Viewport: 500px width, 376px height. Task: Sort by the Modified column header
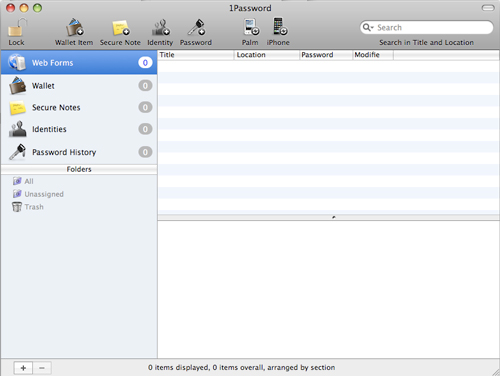(x=373, y=55)
